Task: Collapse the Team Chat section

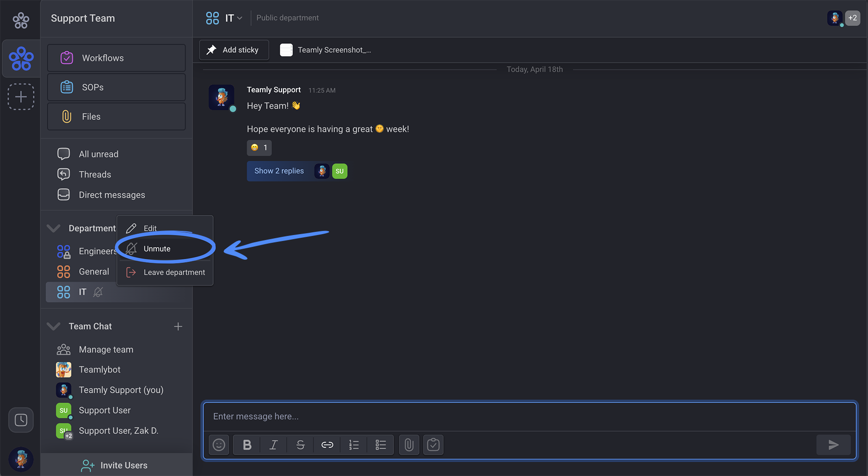Action: tap(53, 326)
